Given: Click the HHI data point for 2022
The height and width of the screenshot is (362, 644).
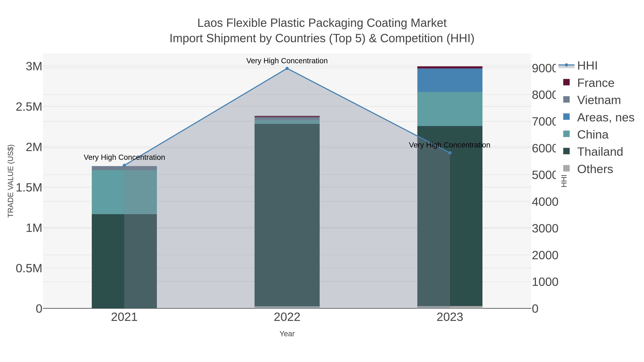Looking at the screenshot, I should 287,68.
